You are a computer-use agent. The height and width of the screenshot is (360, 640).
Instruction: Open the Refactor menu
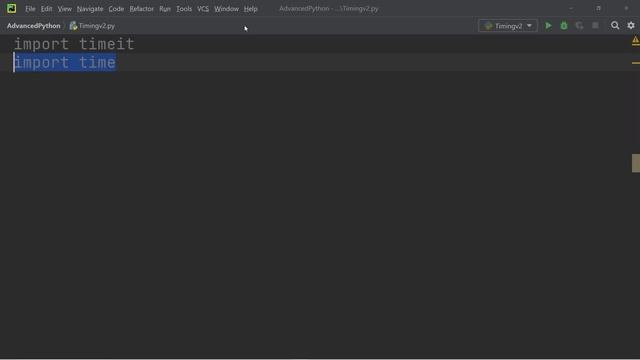141,9
